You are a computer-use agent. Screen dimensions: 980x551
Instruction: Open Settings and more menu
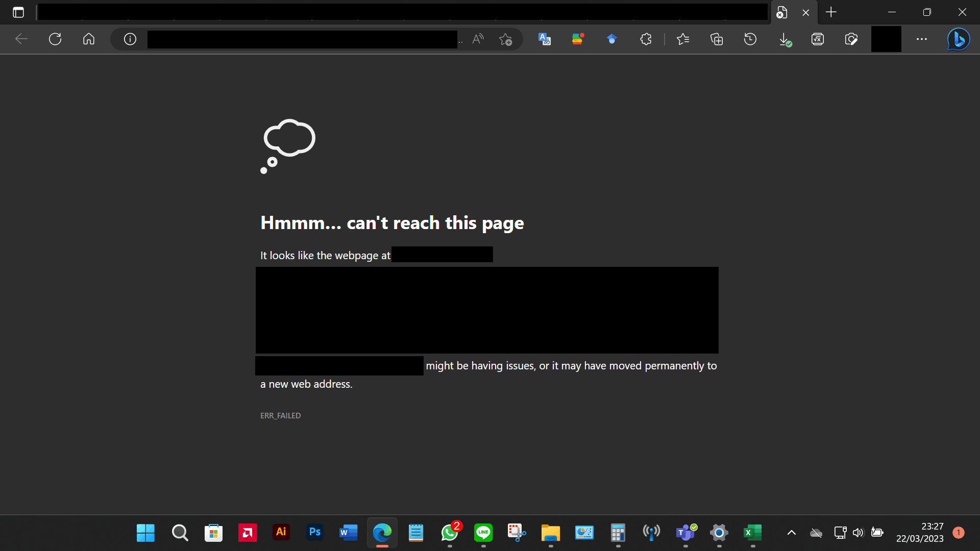pos(922,39)
